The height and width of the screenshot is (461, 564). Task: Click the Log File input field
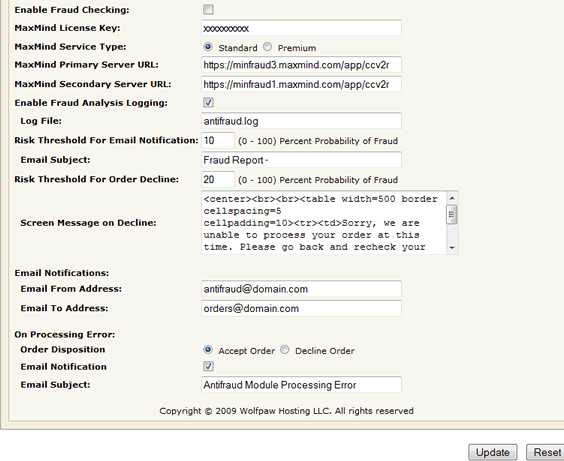(x=301, y=121)
